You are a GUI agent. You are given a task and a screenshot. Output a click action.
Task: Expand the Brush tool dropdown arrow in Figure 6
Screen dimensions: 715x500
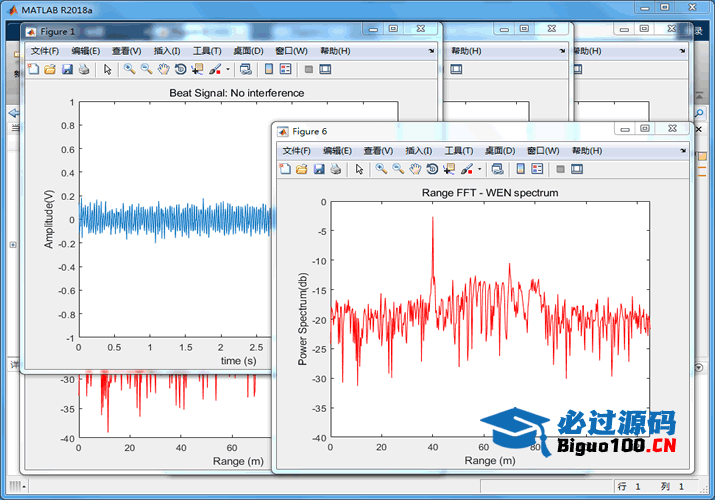click(480, 170)
